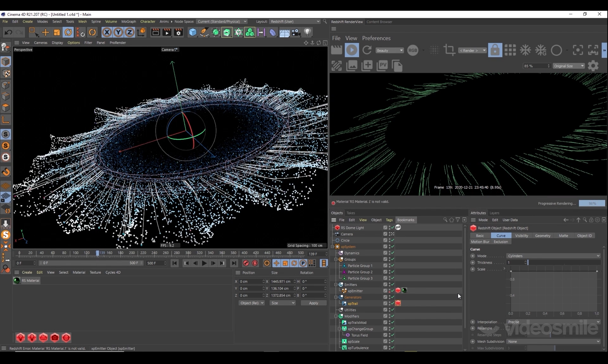Collapse the Modifiers tree group
The height and width of the screenshot is (364, 608).
[x=336, y=316]
